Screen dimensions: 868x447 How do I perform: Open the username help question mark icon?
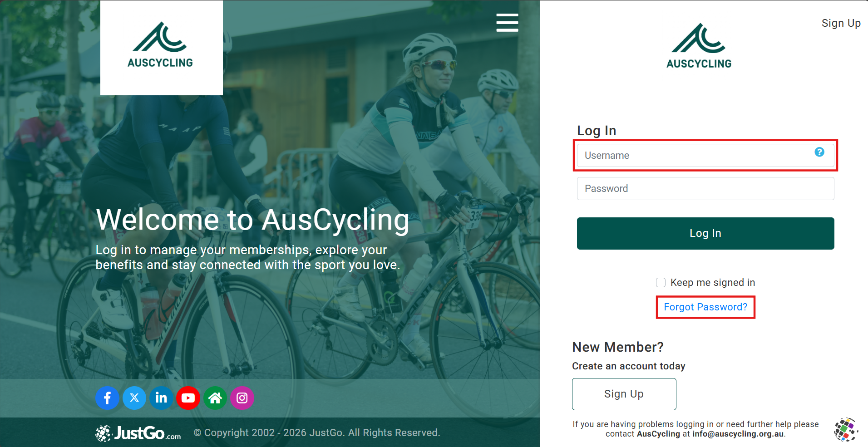coord(819,152)
